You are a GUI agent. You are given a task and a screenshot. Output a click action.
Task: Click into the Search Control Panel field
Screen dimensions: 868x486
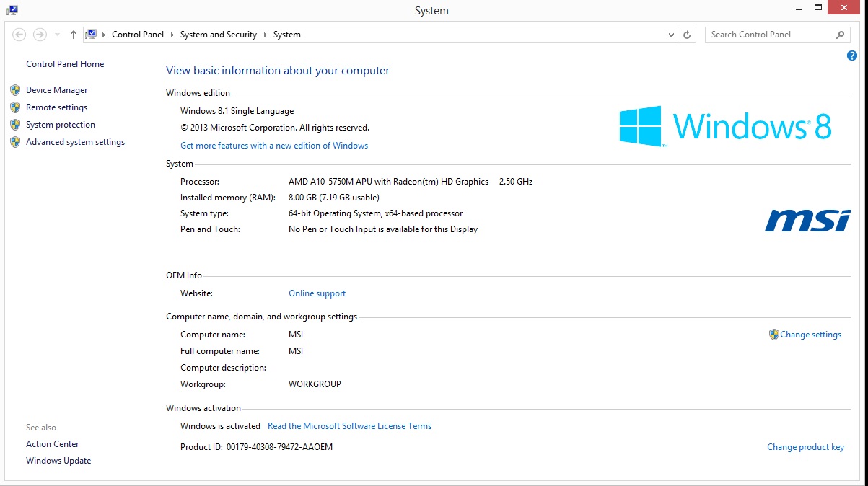[x=770, y=35]
